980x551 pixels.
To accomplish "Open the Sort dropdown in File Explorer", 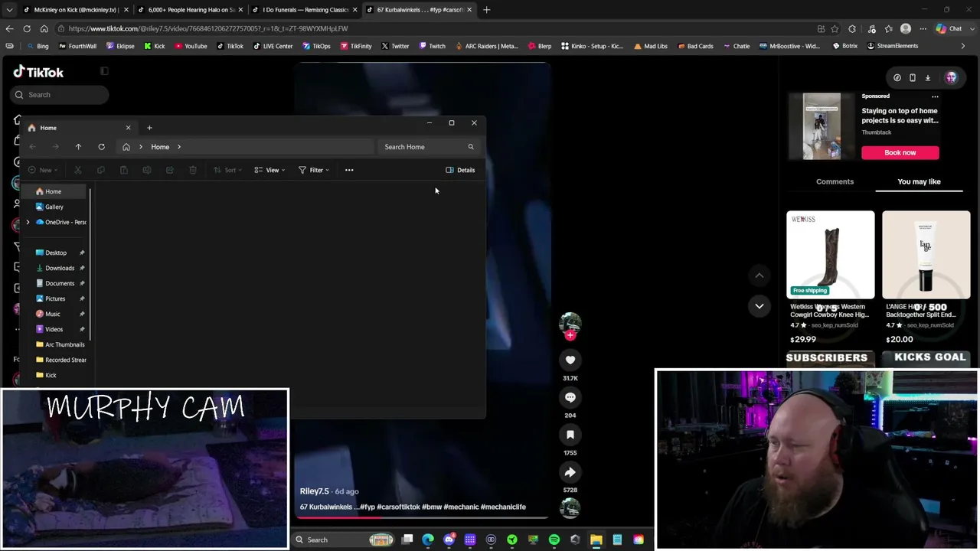I will click(x=227, y=170).
